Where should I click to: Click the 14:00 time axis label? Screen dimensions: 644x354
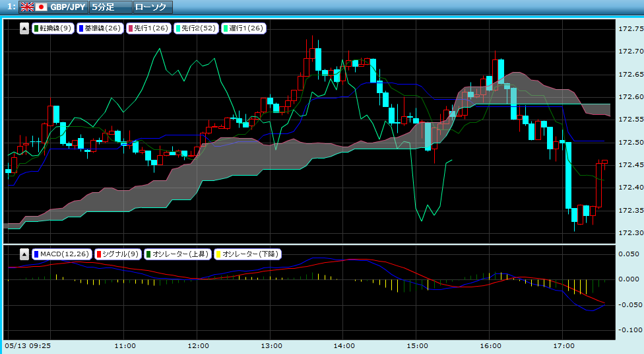[x=344, y=346]
